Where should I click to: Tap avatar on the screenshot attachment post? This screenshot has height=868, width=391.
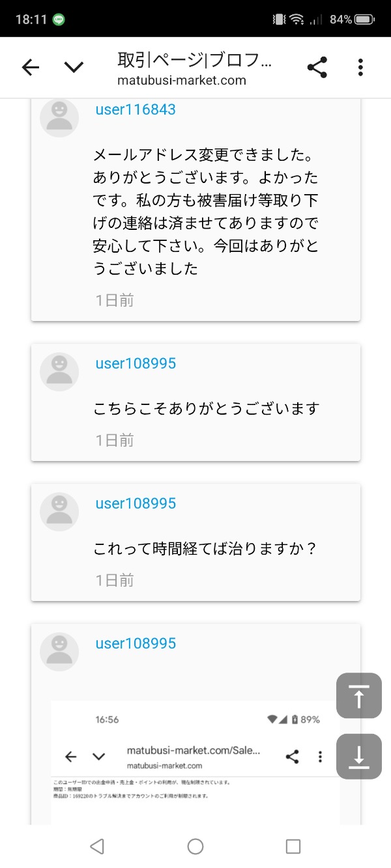point(59,652)
